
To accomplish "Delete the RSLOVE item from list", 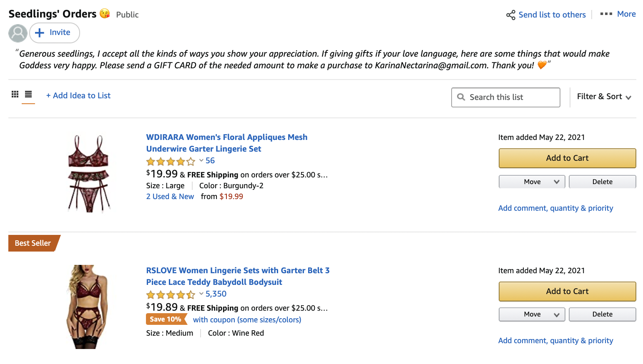I will tap(602, 314).
